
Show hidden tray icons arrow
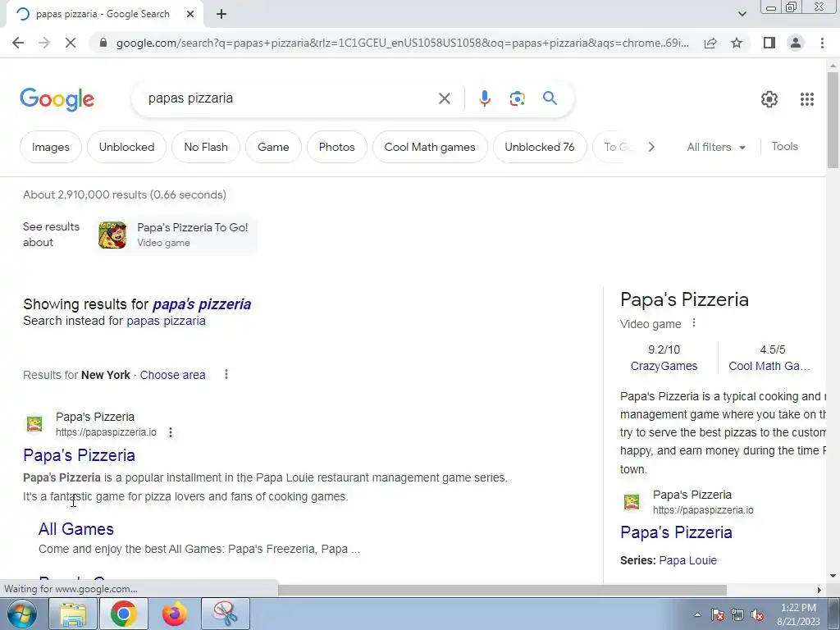697,614
